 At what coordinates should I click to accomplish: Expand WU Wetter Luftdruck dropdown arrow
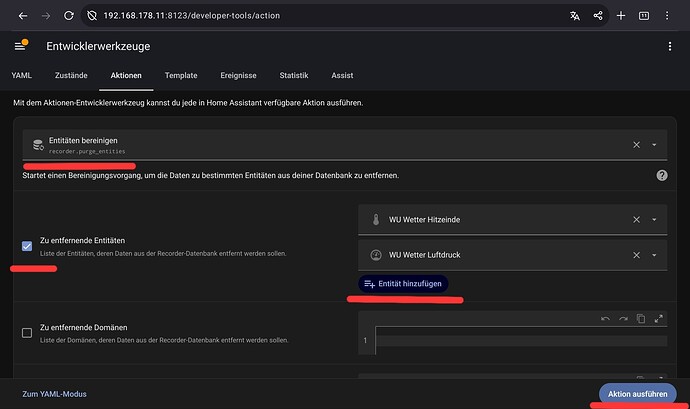click(654, 255)
